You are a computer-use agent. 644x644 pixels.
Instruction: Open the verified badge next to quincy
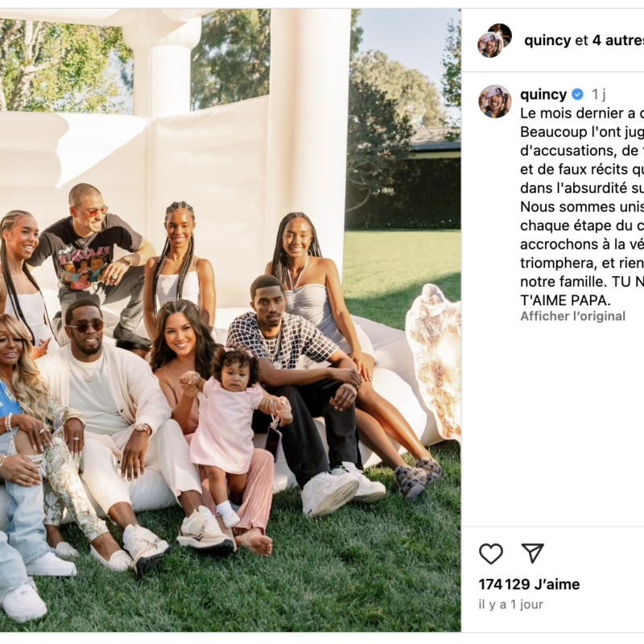(577, 94)
